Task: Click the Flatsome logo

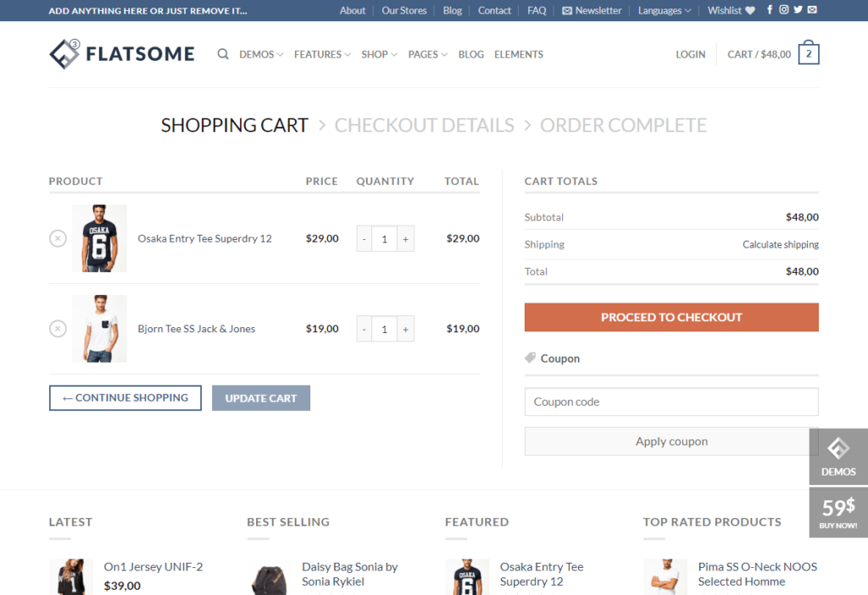Action: tap(122, 54)
